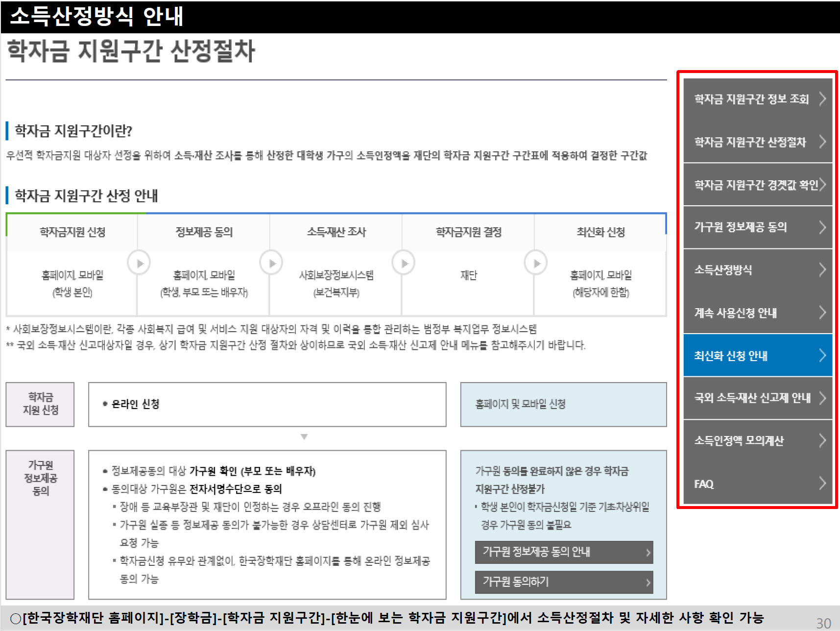Click 가구원 정보제공 동의 안내 button
This screenshot has height=631, width=840.
pyautogui.click(x=564, y=552)
